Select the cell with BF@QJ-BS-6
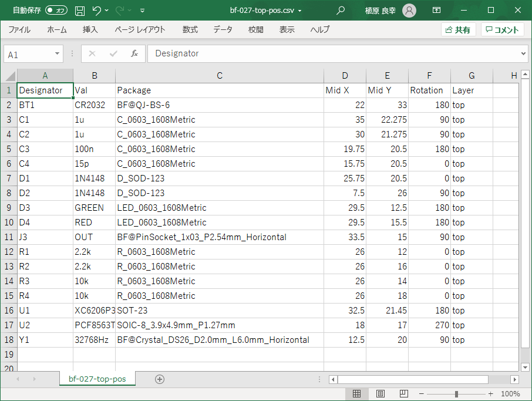 coord(220,105)
